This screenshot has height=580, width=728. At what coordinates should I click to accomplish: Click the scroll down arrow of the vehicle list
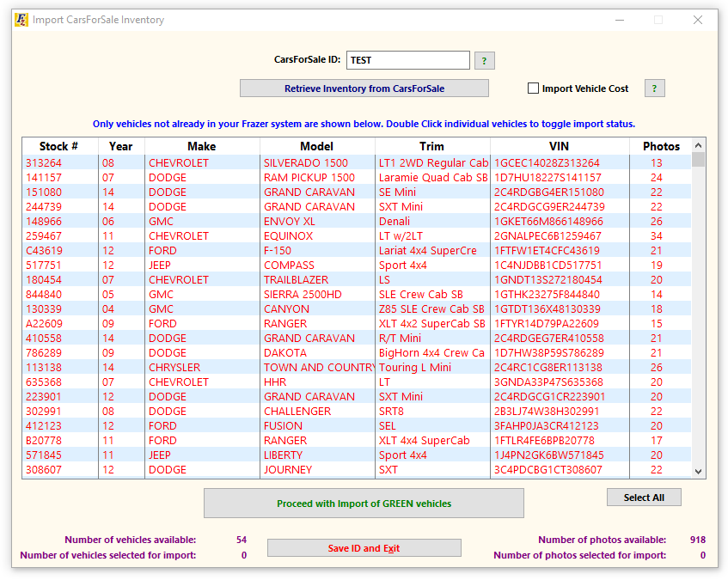[x=698, y=472]
